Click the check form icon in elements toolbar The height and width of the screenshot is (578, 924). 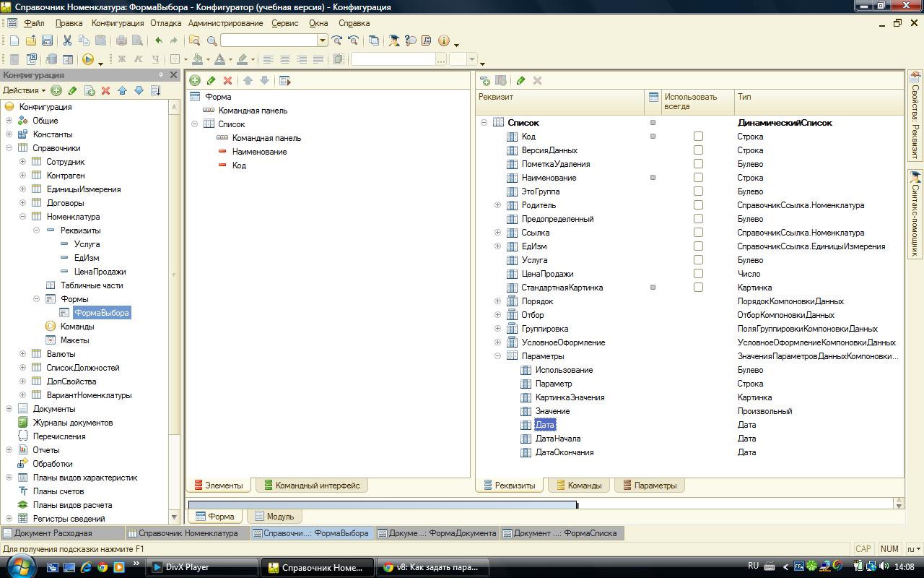pos(284,80)
